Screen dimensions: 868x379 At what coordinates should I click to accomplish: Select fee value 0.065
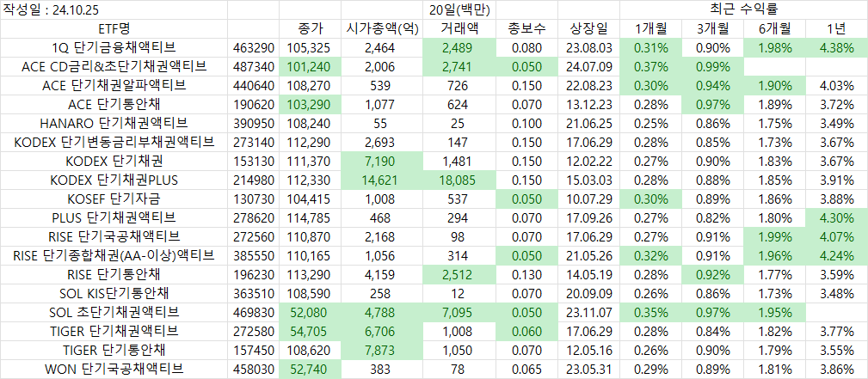pyautogui.click(x=527, y=369)
